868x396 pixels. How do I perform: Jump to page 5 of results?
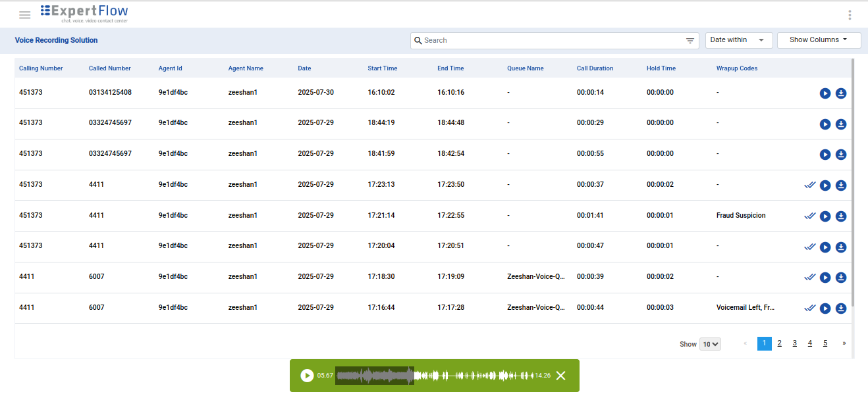coord(825,343)
